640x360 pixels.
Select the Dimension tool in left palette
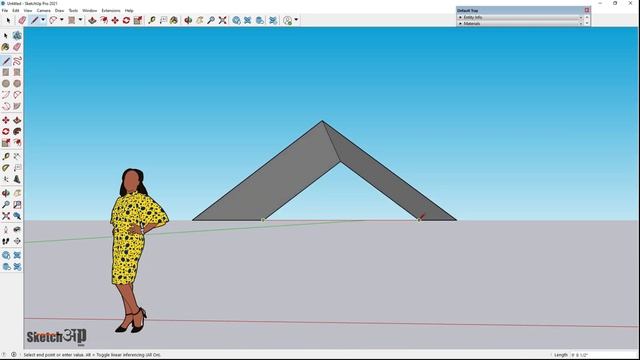point(17,157)
